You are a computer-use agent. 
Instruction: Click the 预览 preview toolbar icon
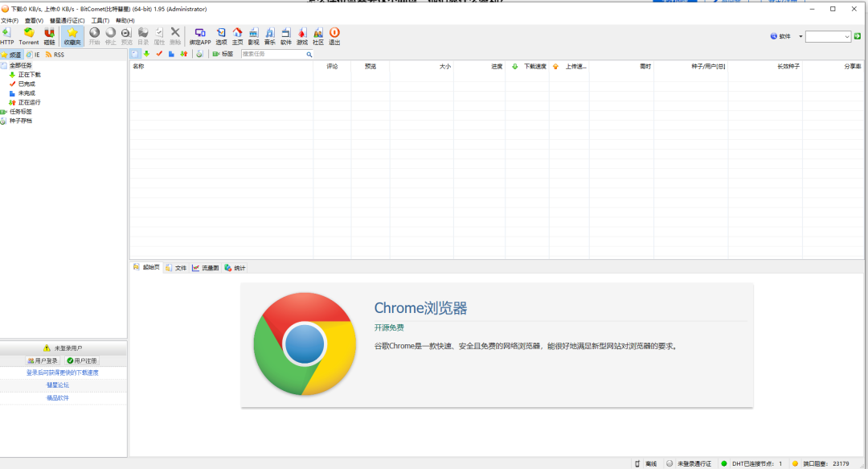pos(127,36)
